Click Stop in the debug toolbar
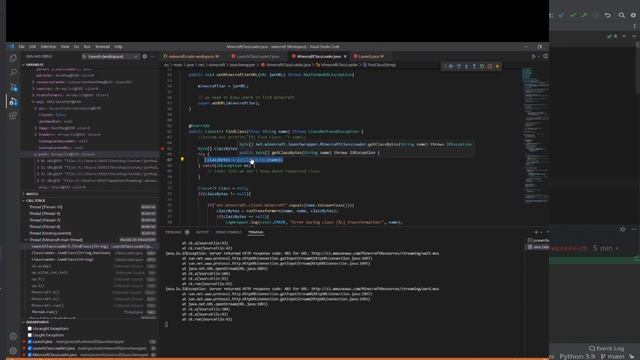This screenshot has width=640, height=360. click(x=490, y=66)
